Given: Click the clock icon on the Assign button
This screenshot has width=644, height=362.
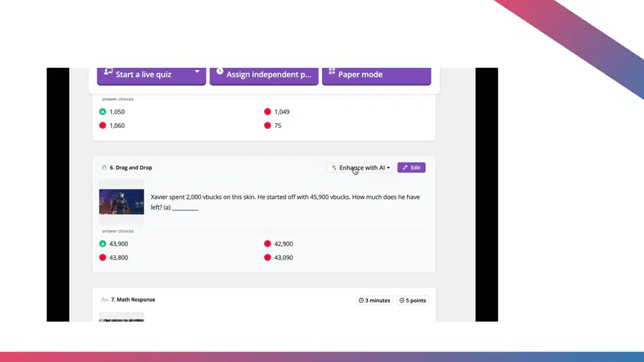Looking at the screenshot, I should [220, 72].
